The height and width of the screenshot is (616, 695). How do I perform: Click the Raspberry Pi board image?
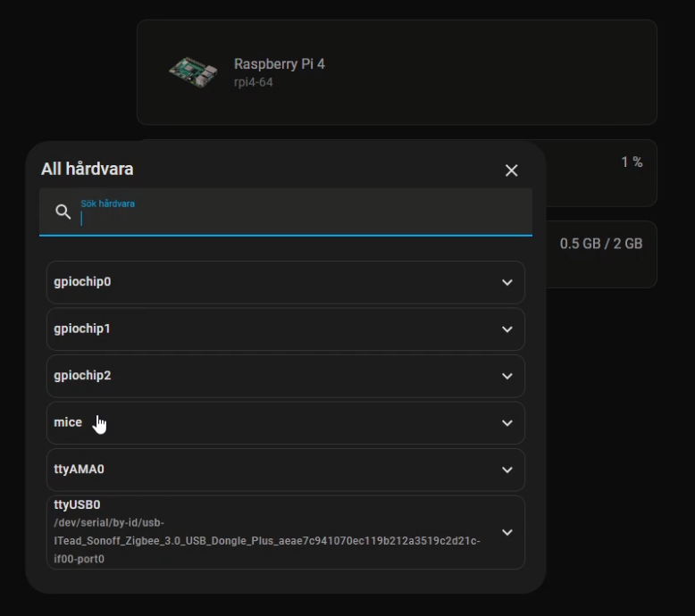click(193, 71)
